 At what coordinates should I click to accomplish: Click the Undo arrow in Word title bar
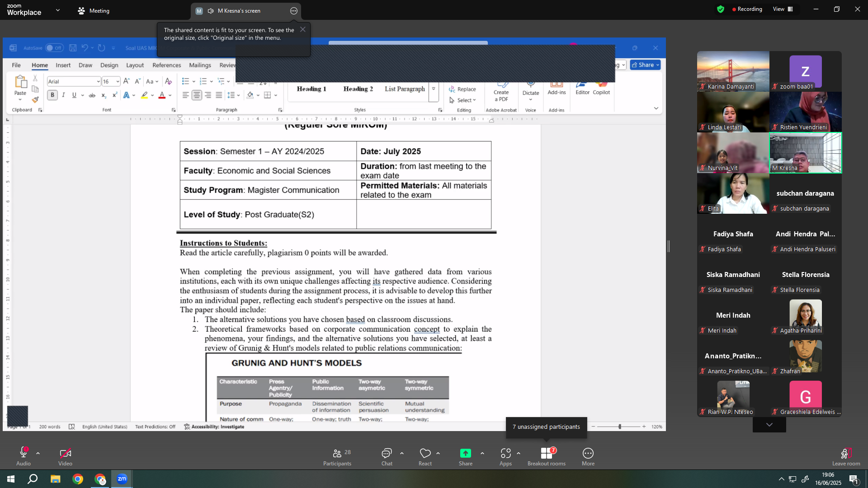pyautogui.click(x=85, y=48)
